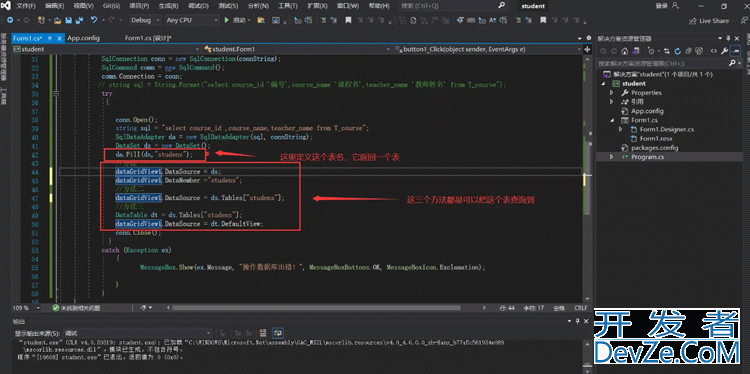Click Sync with Active Document icon
Screen dimensions: 750x374
666,51
